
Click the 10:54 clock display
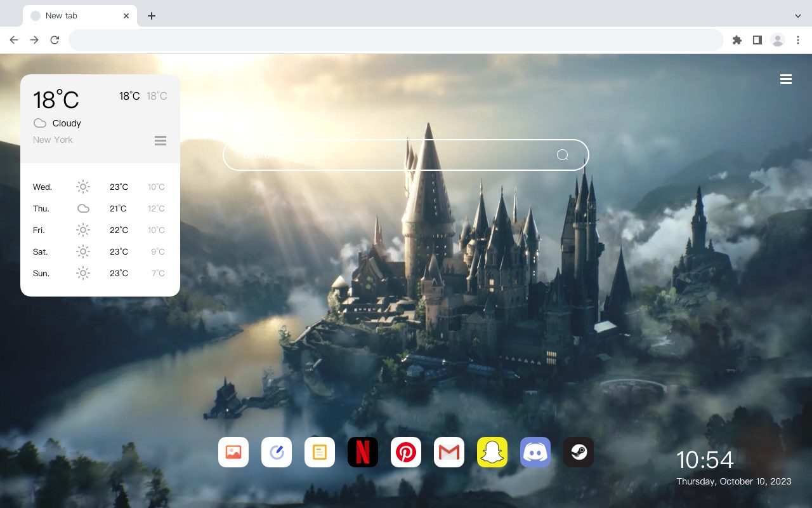tap(705, 460)
